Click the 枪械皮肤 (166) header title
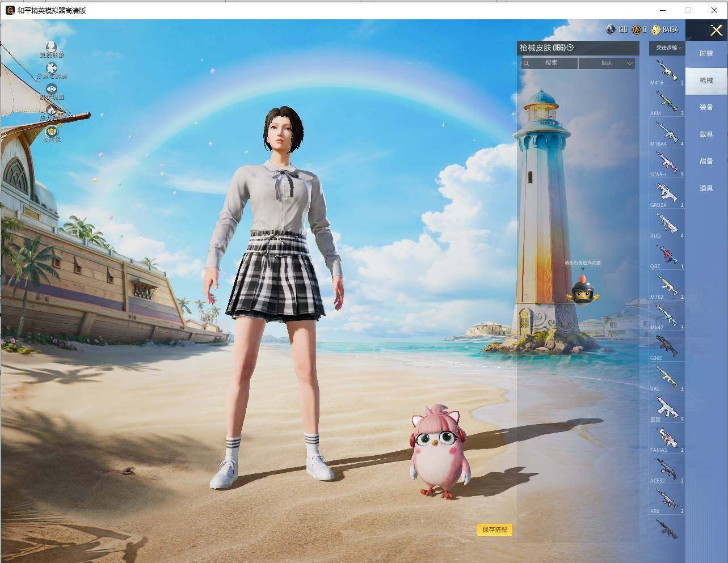The height and width of the screenshot is (563, 728). (x=542, y=48)
